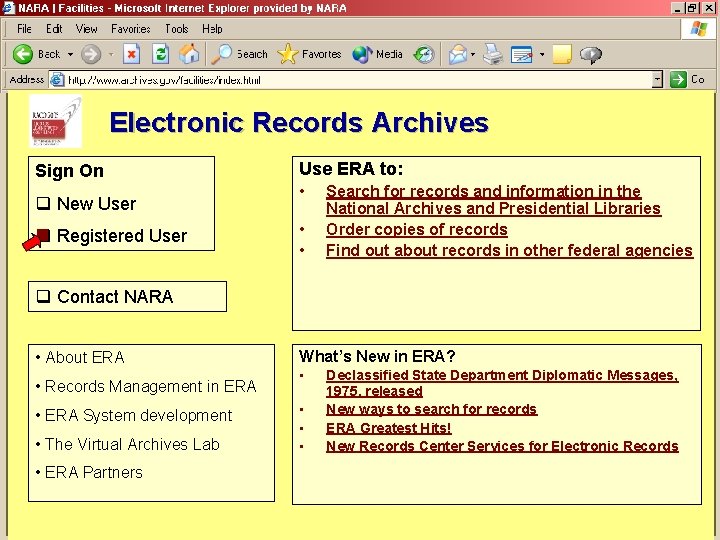720x540 pixels.
Task: Click the ERA logo image
Action: 55,121
